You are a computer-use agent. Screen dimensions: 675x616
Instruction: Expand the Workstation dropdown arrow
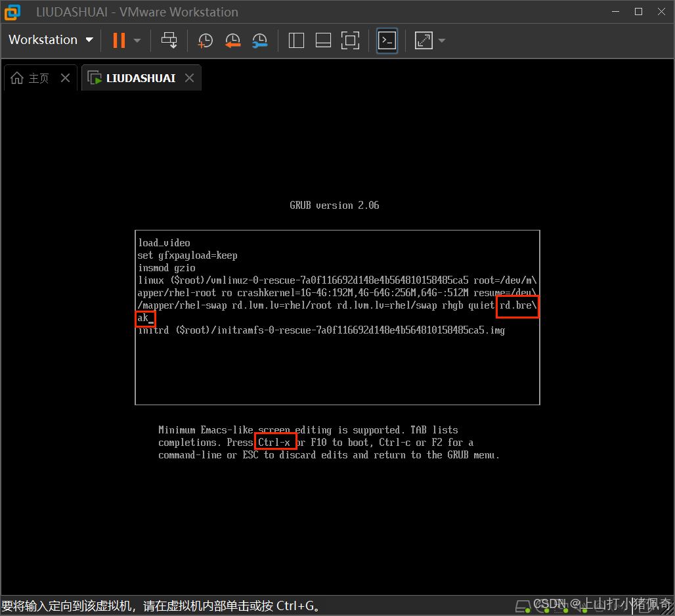89,40
